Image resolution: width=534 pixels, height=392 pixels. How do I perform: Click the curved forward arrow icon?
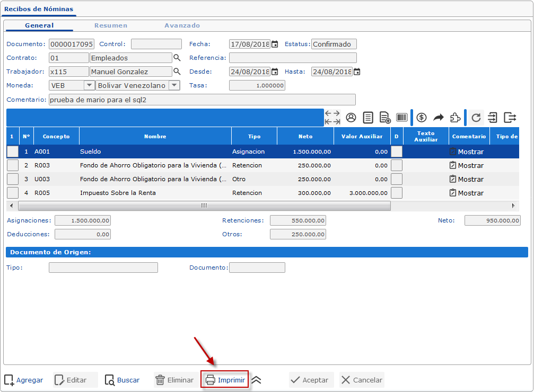(x=439, y=118)
